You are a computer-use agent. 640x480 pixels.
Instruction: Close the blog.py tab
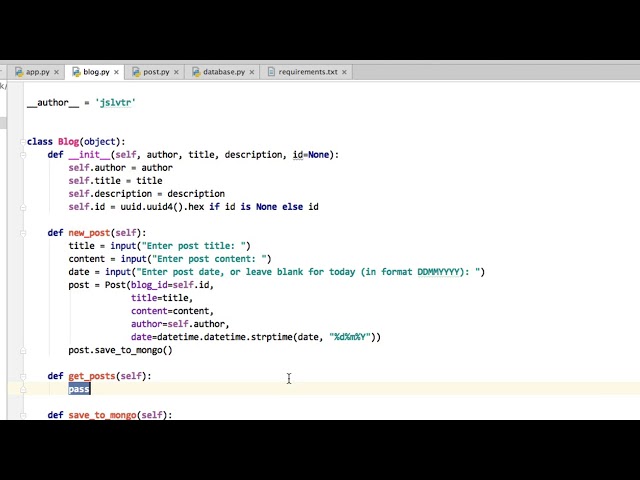point(116,72)
